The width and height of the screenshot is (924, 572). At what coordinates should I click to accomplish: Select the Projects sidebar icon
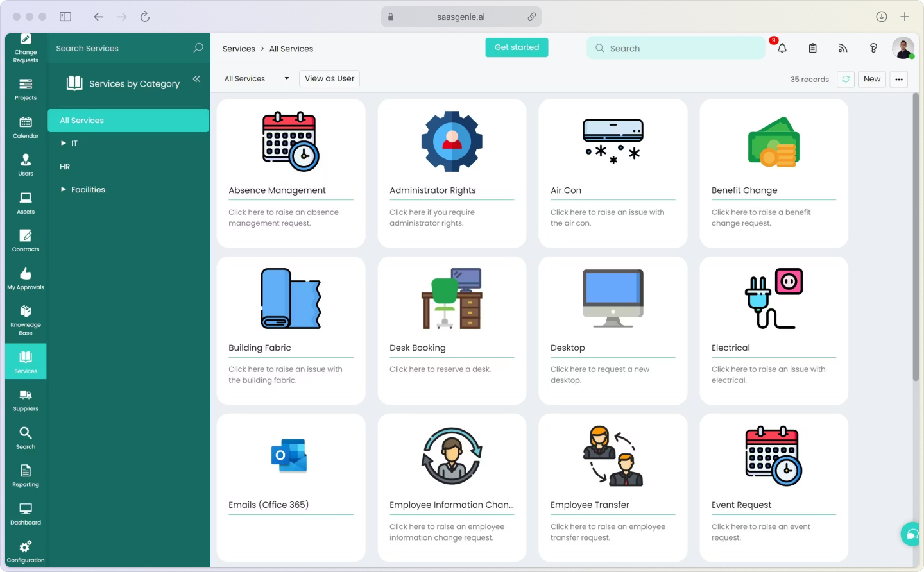pos(25,90)
